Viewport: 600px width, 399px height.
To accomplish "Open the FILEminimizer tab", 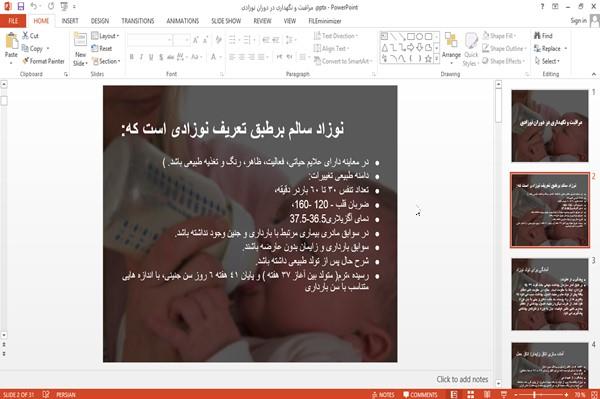I will pos(324,21).
